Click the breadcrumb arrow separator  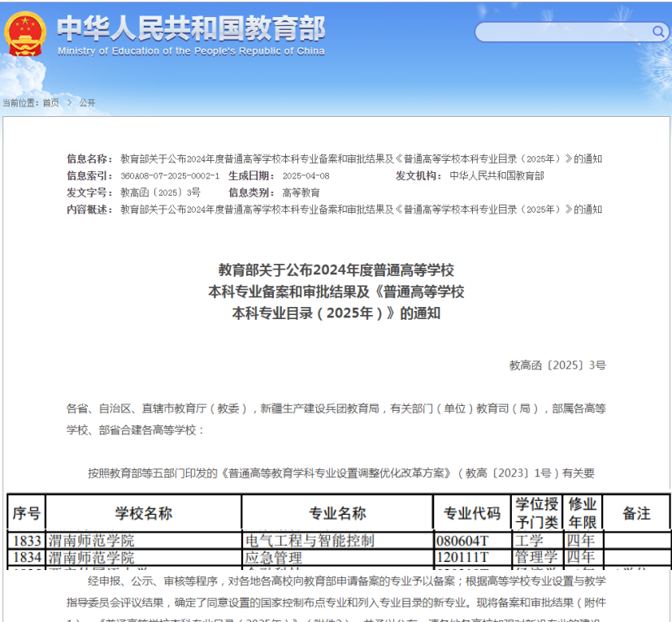tap(68, 103)
